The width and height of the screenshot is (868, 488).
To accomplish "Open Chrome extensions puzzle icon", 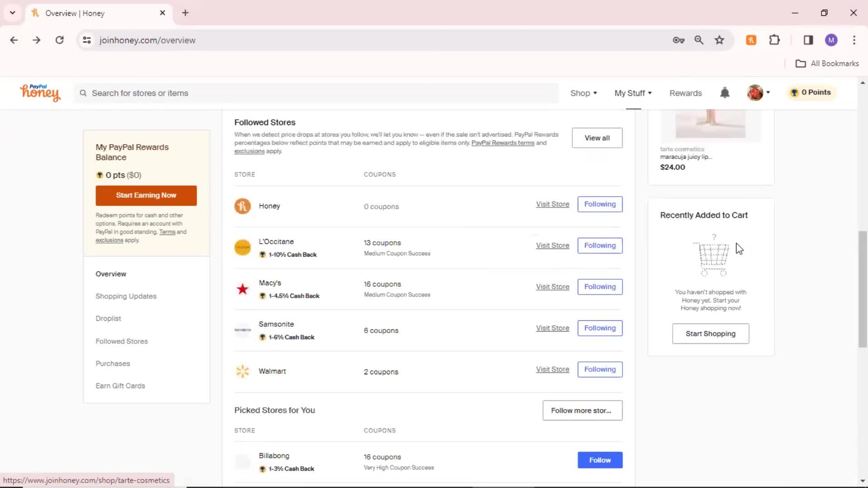I will pos(774,40).
